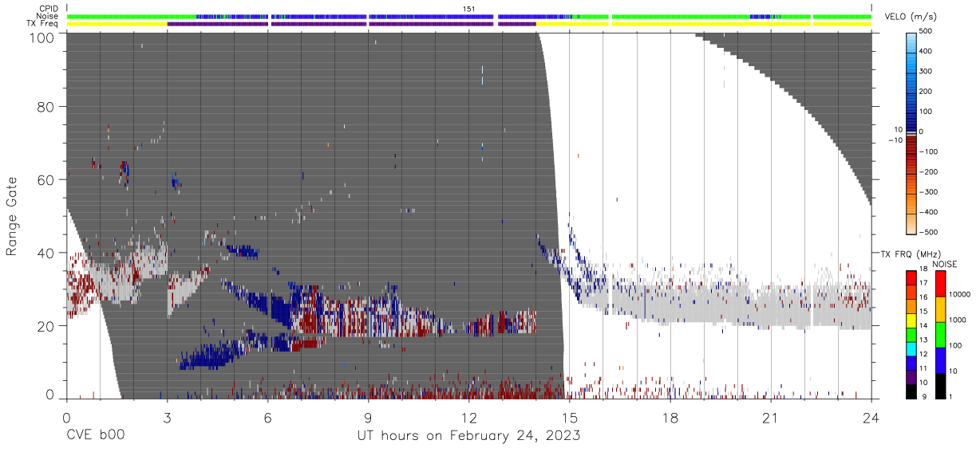Click the CVE b00 beam label
Viewport: 980px width, 452px height.
(95, 436)
